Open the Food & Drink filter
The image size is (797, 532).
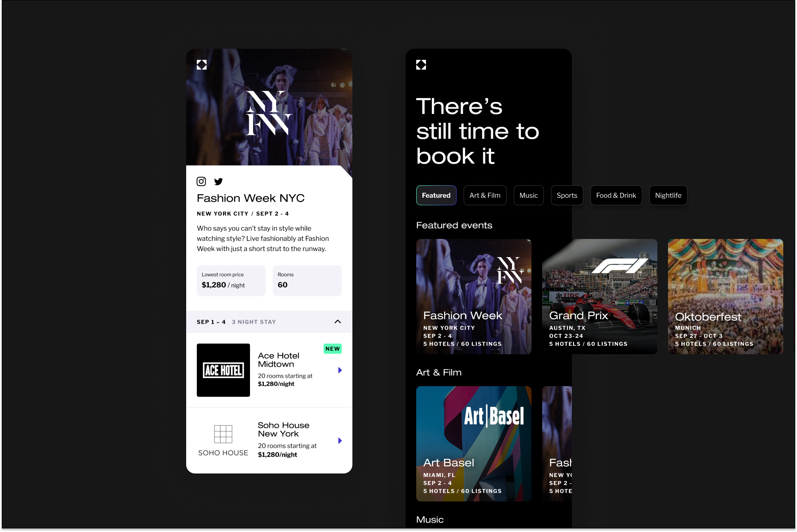(616, 195)
